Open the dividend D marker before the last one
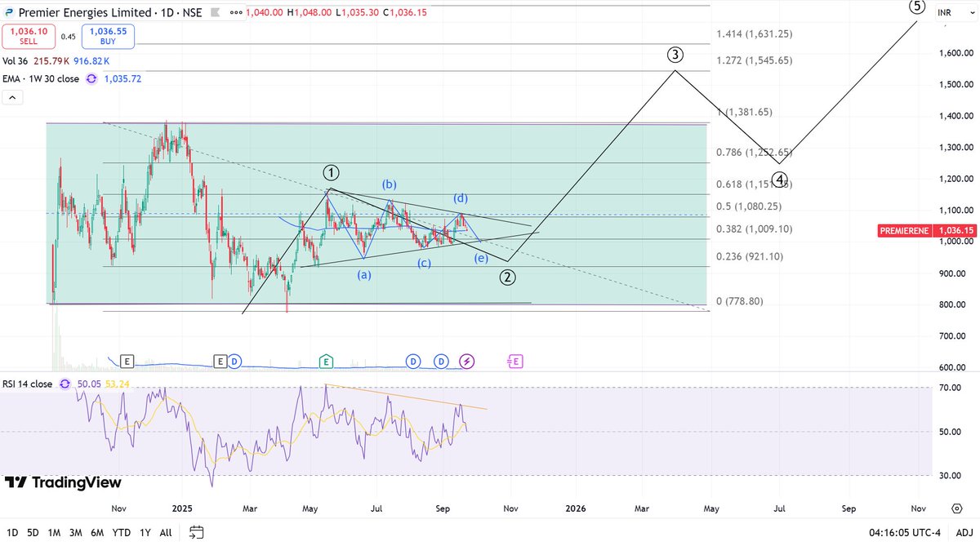The height and width of the screenshot is (546, 980). [x=413, y=360]
